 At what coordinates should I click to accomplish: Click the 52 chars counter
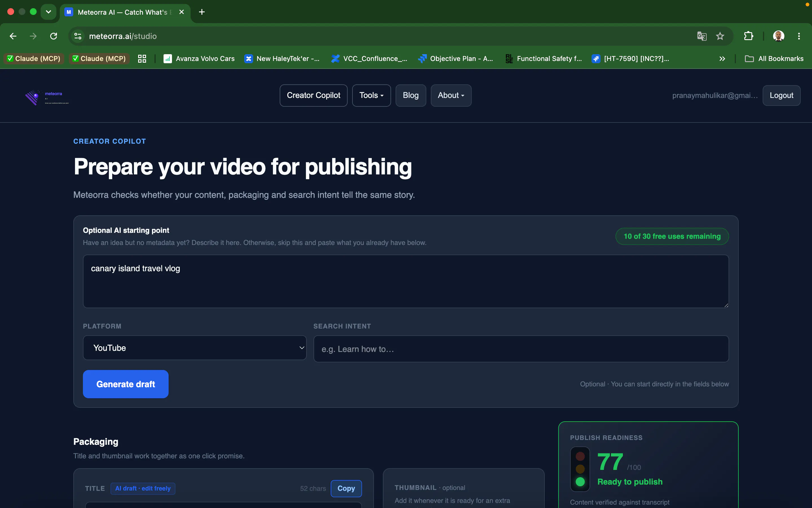(313, 489)
